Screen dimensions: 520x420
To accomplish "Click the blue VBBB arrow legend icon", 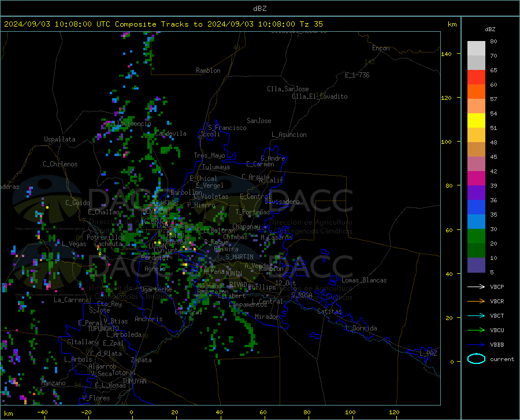I will (476, 344).
